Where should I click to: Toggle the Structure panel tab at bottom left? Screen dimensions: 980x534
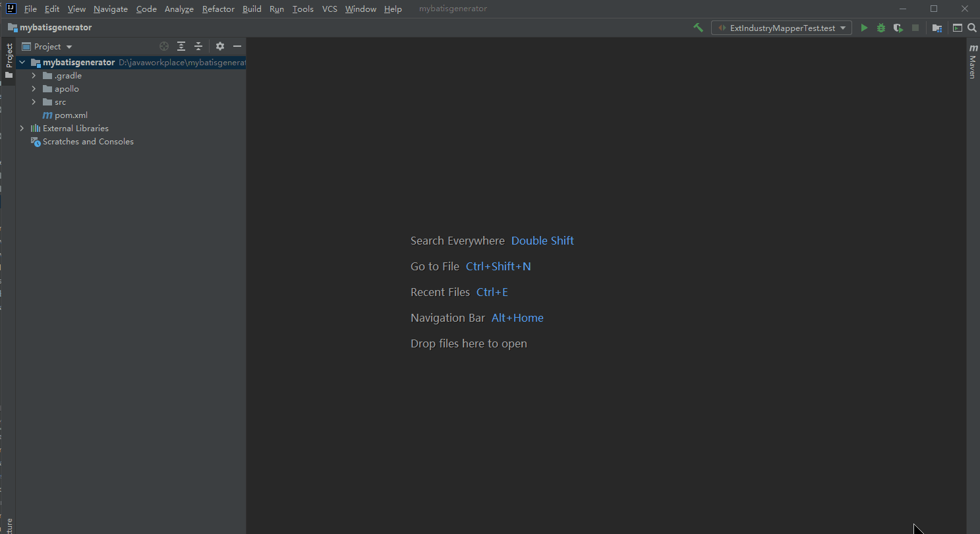click(9, 521)
